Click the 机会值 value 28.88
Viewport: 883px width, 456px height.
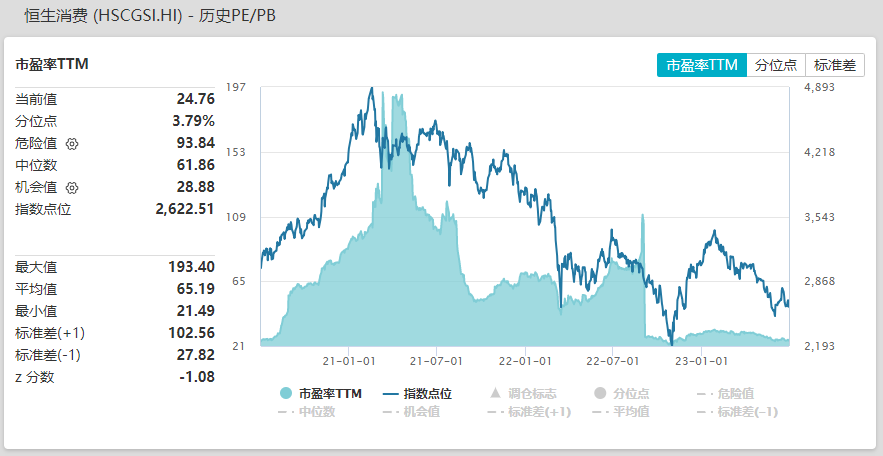coord(195,187)
